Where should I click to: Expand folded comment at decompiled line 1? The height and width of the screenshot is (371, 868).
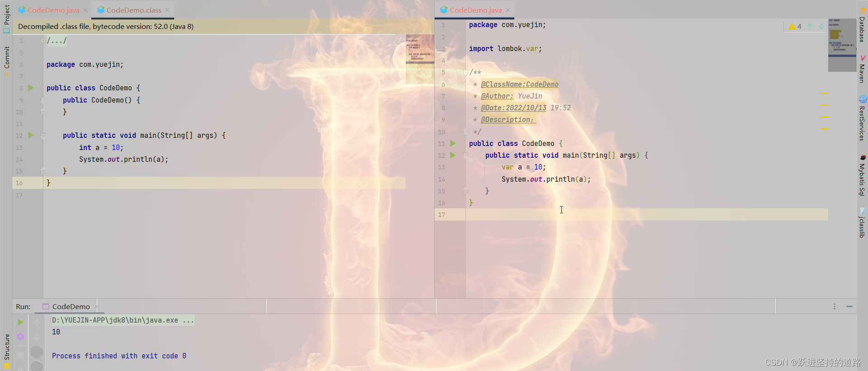43,41
